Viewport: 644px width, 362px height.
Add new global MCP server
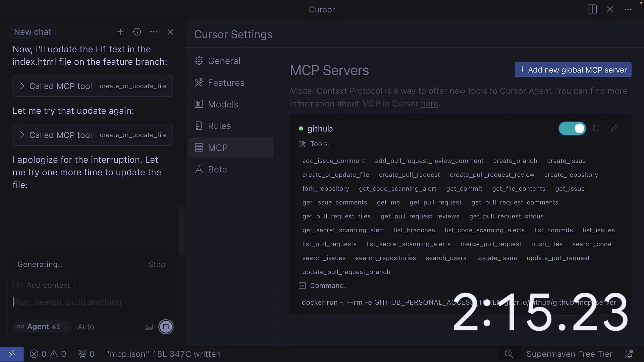coord(573,70)
